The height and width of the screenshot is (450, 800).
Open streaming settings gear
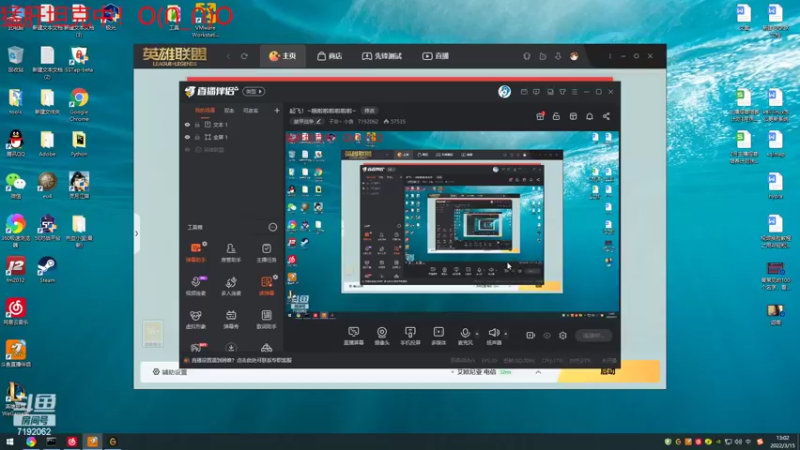coord(563,335)
